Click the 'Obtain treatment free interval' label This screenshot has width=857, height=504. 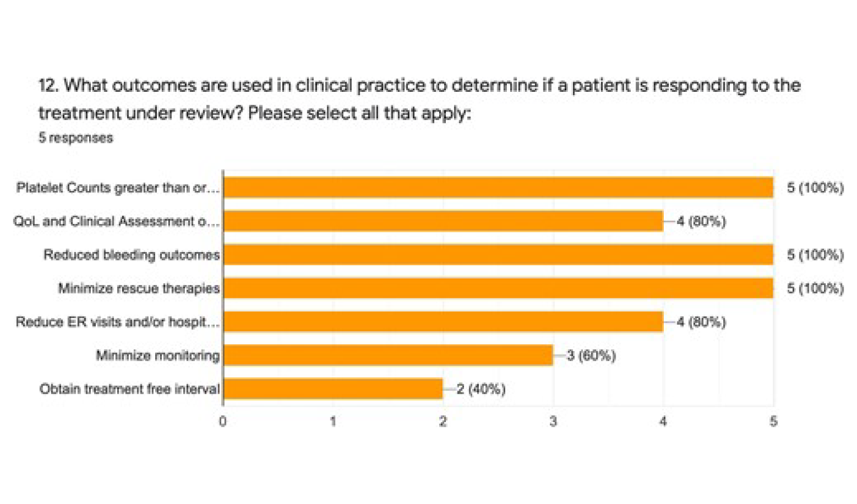click(x=129, y=389)
